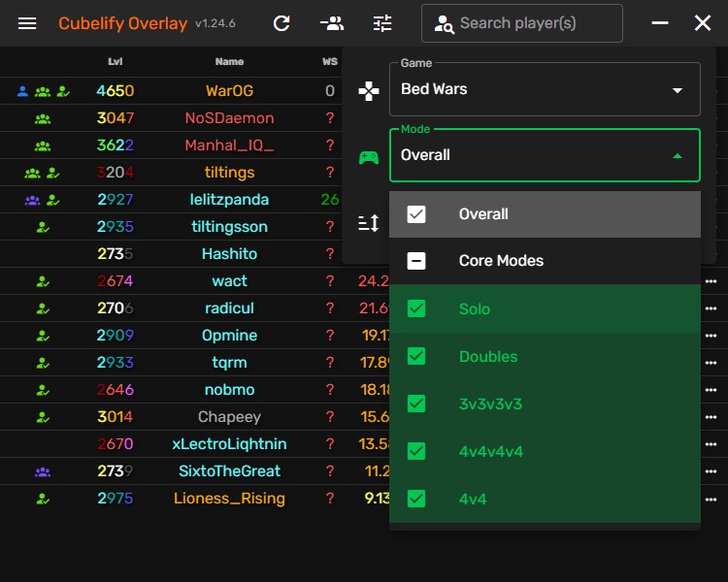Image resolution: width=728 pixels, height=582 pixels.
Task: Click the search player icon
Action: [x=445, y=24]
